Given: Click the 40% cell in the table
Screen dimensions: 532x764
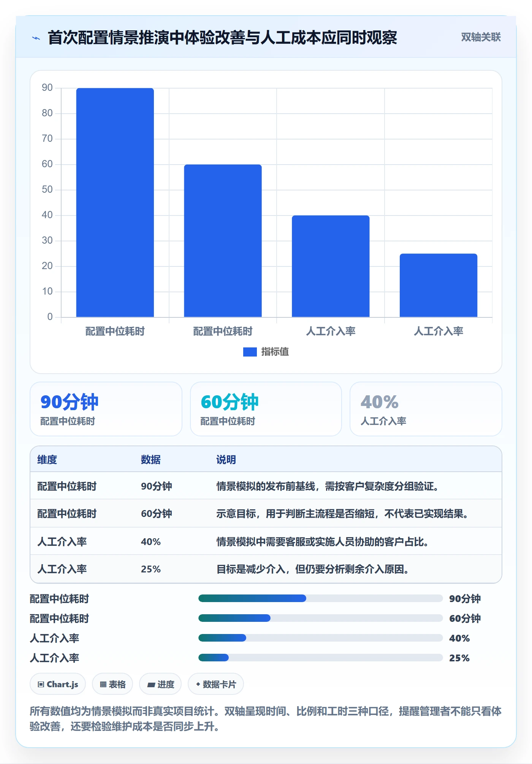Looking at the screenshot, I should pyautogui.click(x=151, y=542).
